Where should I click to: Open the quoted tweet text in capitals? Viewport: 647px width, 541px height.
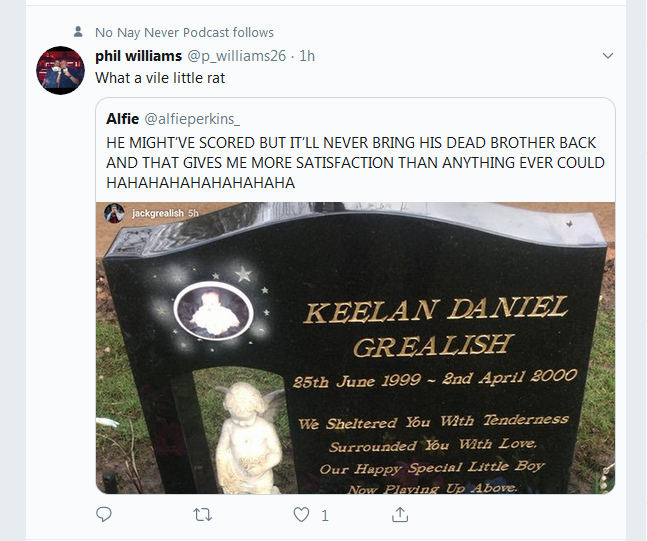(x=355, y=163)
